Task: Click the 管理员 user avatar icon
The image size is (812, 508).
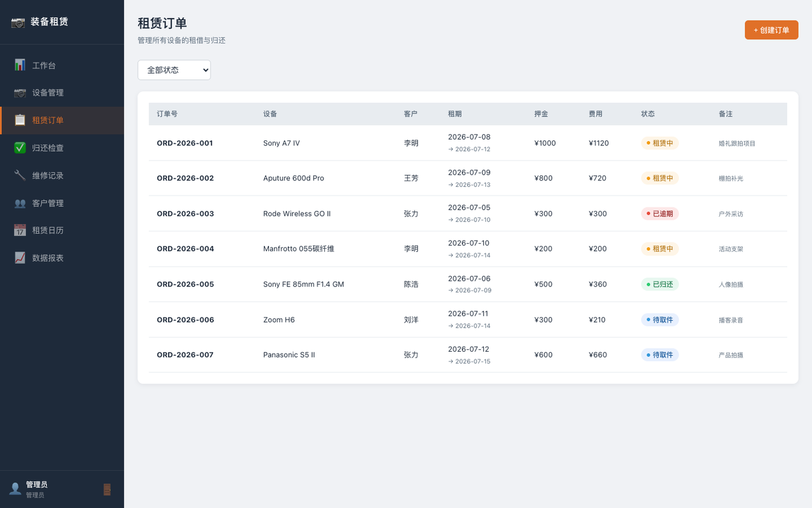Action: coord(15,489)
